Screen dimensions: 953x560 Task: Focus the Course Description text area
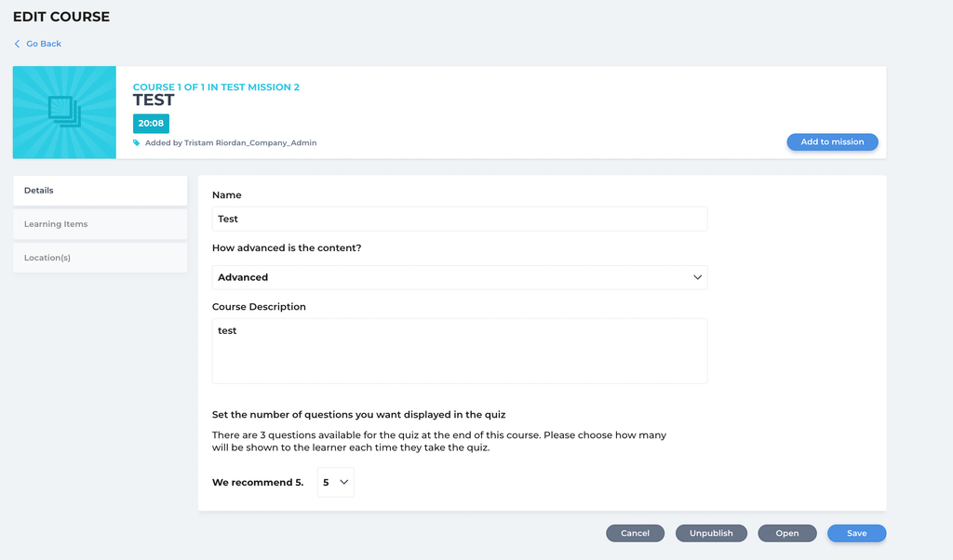tap(459, 351)
